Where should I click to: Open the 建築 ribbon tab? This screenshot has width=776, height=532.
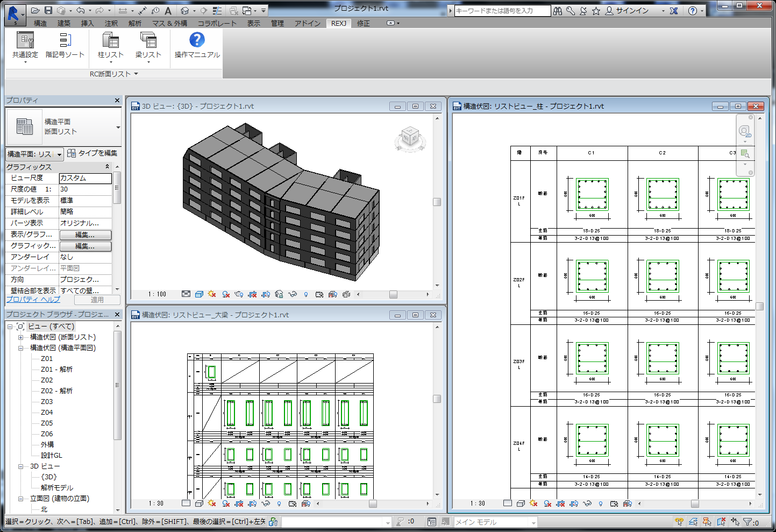click(64, 23)
